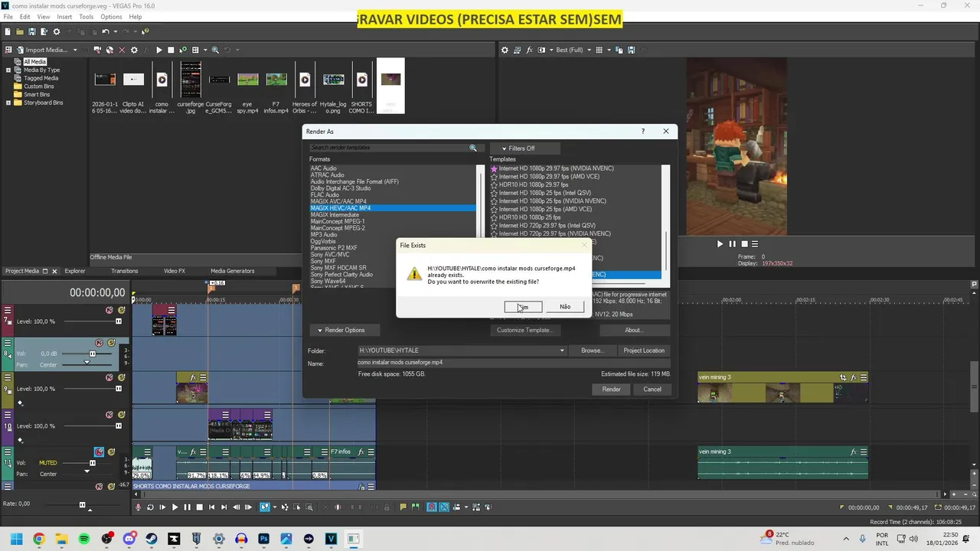Click the insert region icon

coord(416,507)
